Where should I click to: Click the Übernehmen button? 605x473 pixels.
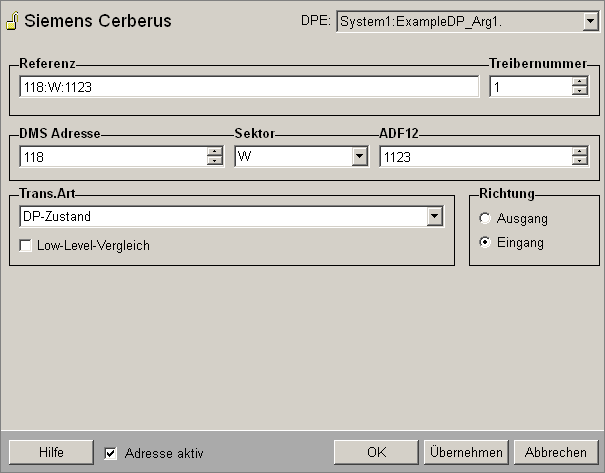[x=465, y=452]
